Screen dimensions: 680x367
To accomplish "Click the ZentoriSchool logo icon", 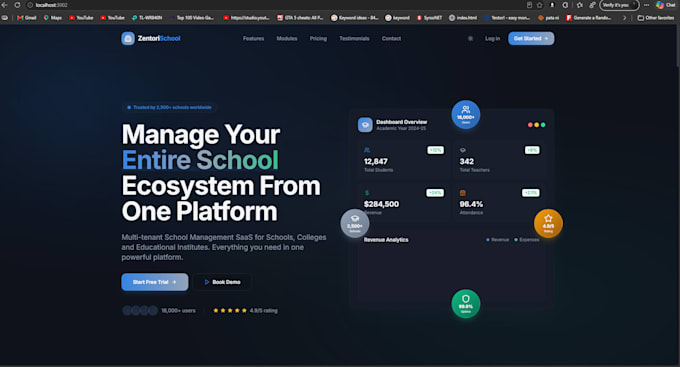I will click(128, 38).
